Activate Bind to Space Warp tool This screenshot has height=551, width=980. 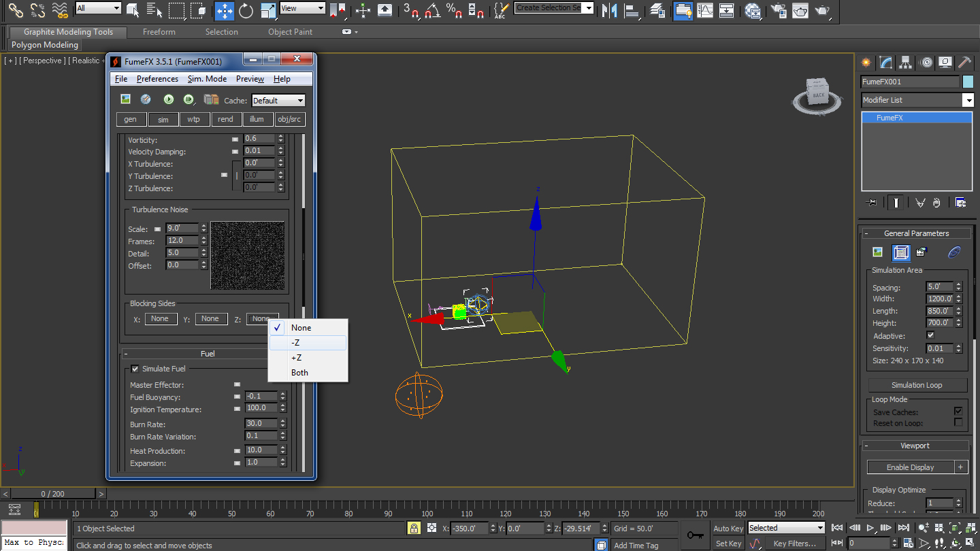(x=60, y=10)
